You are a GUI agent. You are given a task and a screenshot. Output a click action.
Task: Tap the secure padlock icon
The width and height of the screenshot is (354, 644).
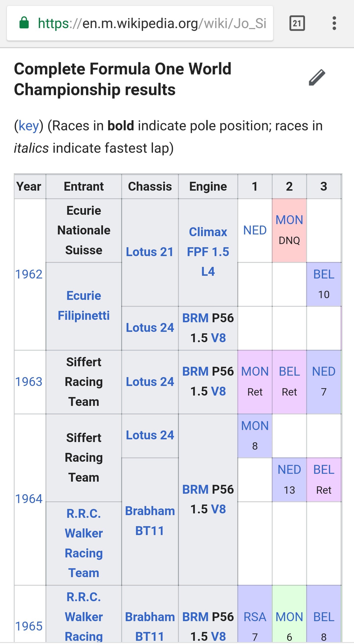tap(24, 23)
